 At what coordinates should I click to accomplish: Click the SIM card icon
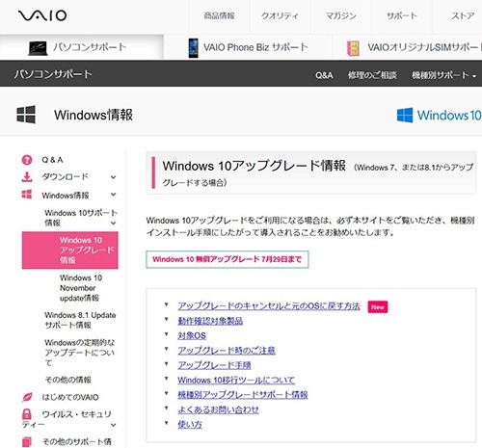point(353,48)
